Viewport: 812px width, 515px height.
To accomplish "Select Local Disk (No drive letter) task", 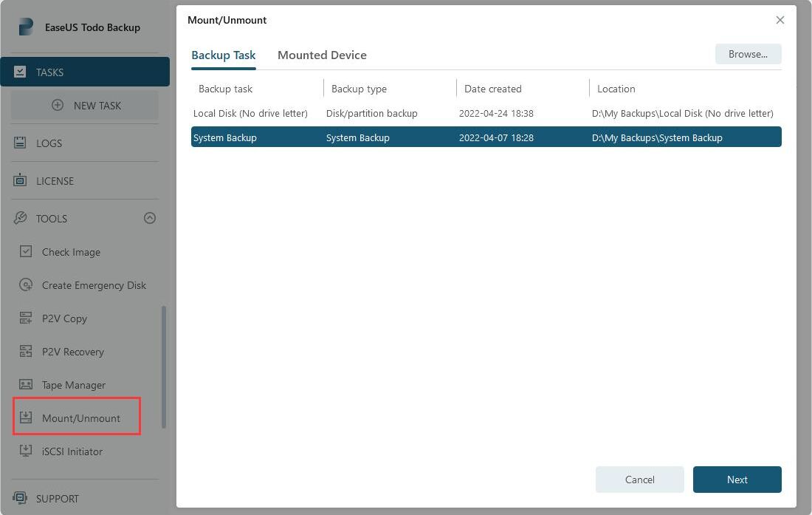I will [x=250, y=113].
